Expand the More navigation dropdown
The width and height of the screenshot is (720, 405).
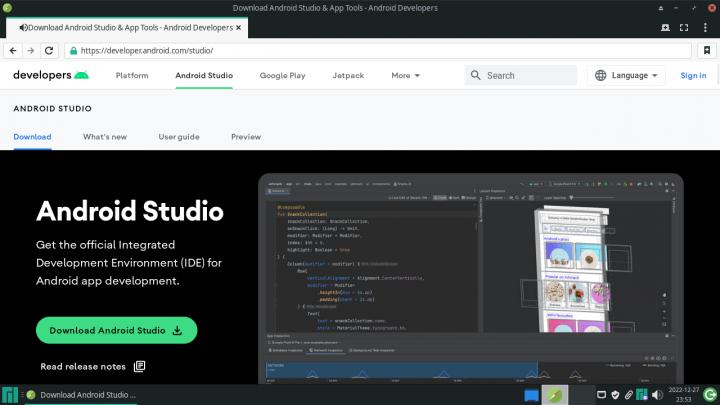[x=405, y=75]
